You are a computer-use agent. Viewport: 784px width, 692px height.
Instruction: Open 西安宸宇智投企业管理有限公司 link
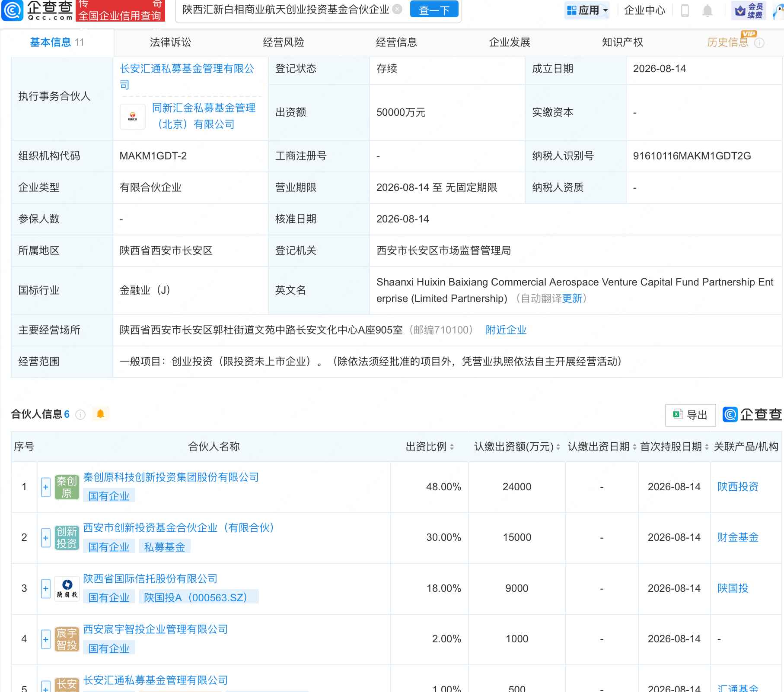pos(155,629)
